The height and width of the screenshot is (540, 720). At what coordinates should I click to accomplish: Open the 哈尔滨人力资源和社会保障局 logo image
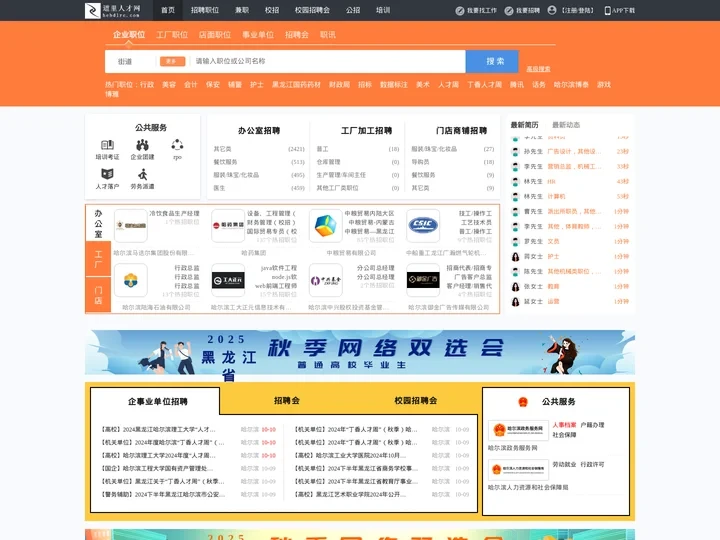coord(518,470)
